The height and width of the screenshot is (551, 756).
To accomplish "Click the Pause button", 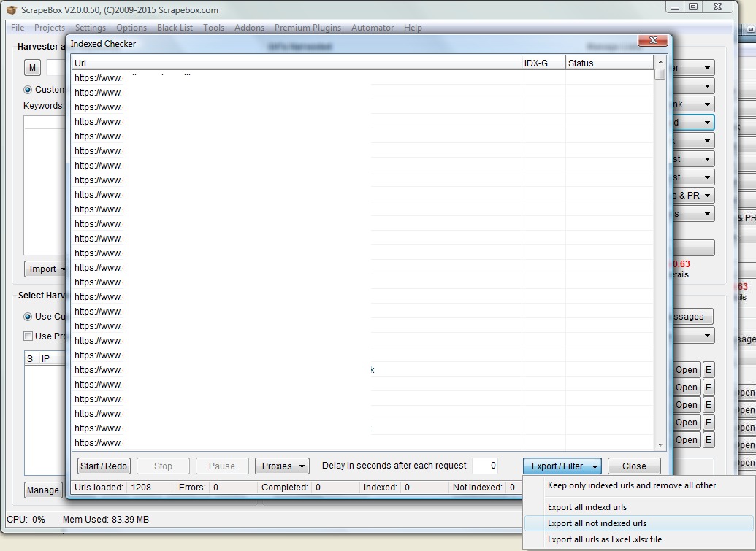I will 222,466.
